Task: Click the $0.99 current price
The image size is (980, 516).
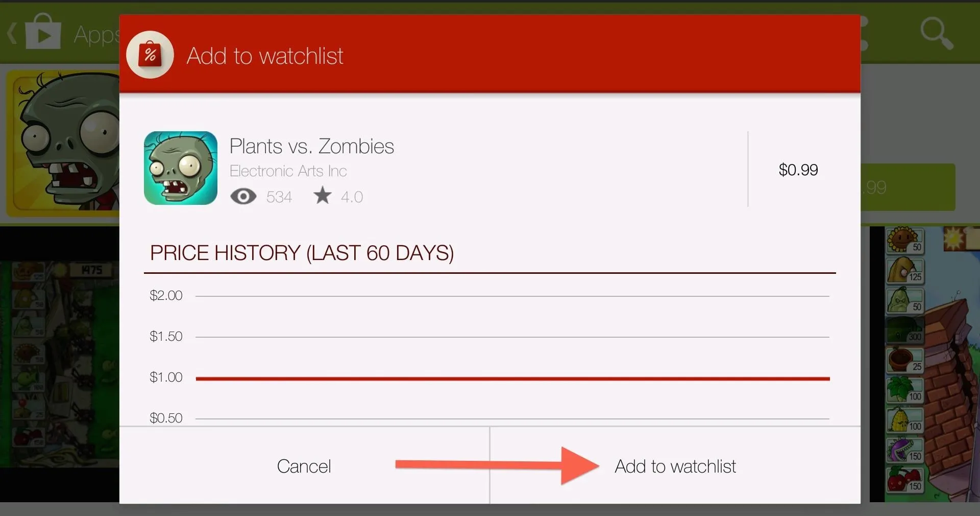Action: [x=798, y=170]
